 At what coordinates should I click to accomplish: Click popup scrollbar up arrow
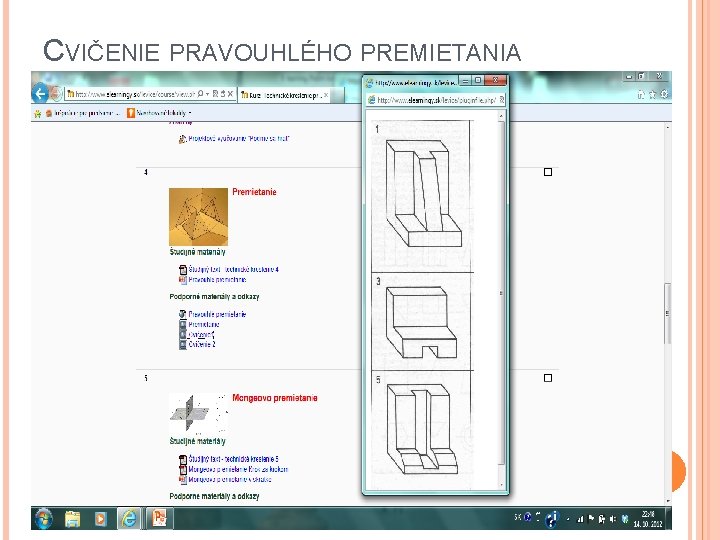pos(501,117)
